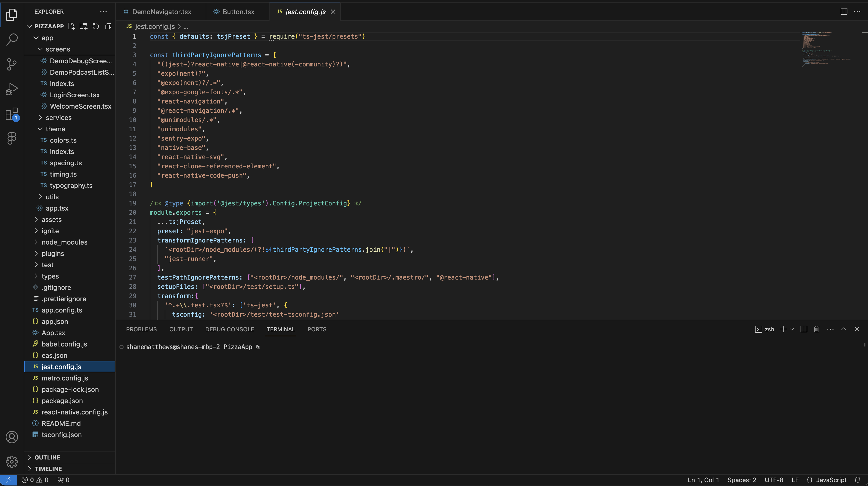Expand the services folder

click(58, 118)
